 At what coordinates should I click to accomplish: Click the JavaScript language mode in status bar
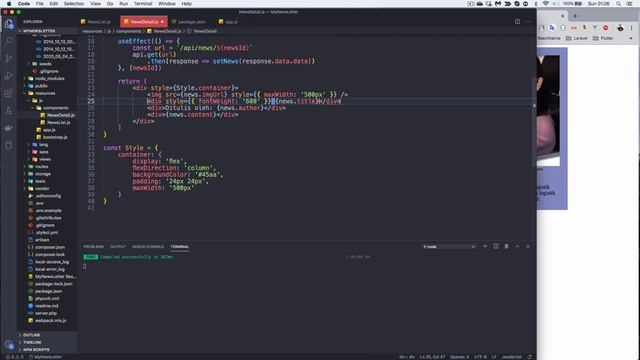pos(512,357)
